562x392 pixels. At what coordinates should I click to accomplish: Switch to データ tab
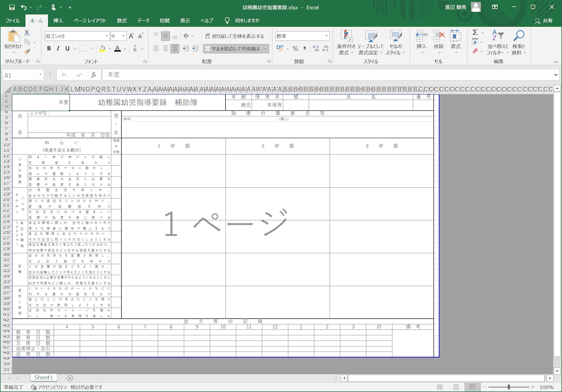pos(143,21)
